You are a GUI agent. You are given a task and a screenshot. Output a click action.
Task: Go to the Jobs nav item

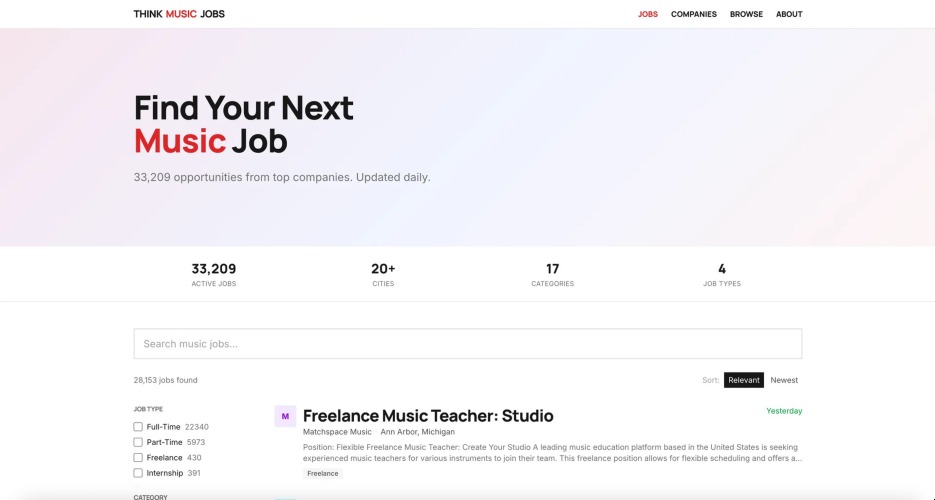(648, 14)
